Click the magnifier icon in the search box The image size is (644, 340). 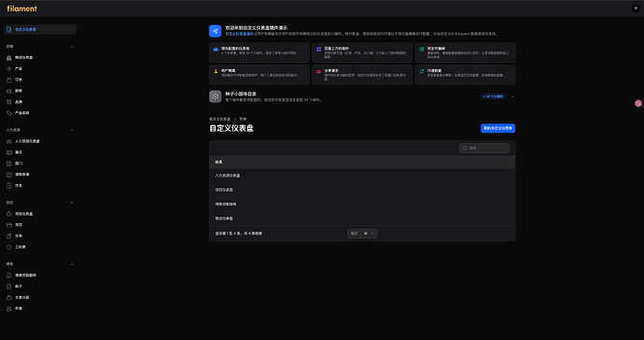point(465,148)
